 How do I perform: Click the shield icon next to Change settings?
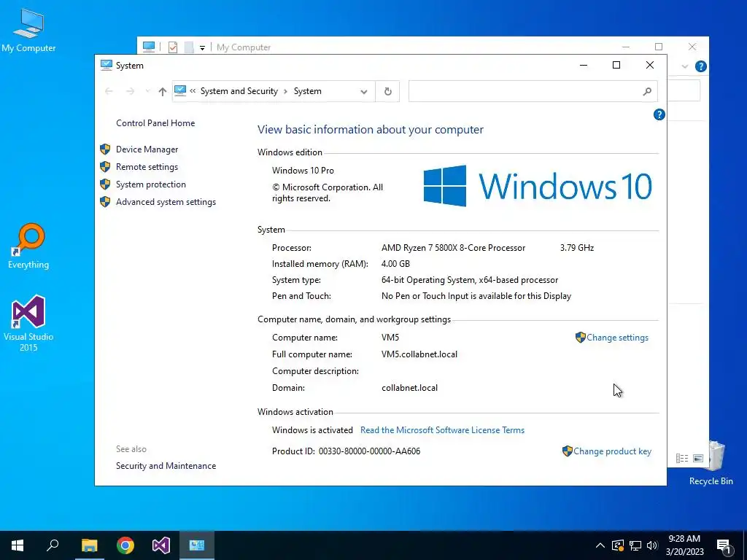[x=580, y=338]
